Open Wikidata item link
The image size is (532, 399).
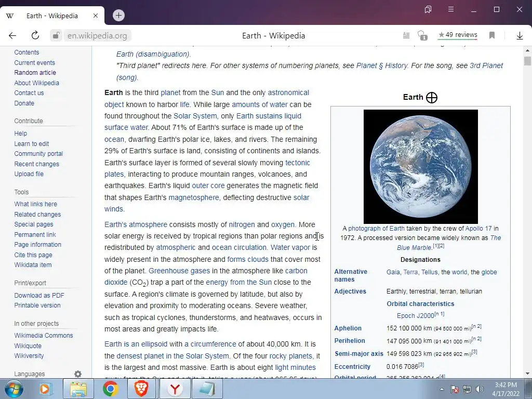pos(33,264)
